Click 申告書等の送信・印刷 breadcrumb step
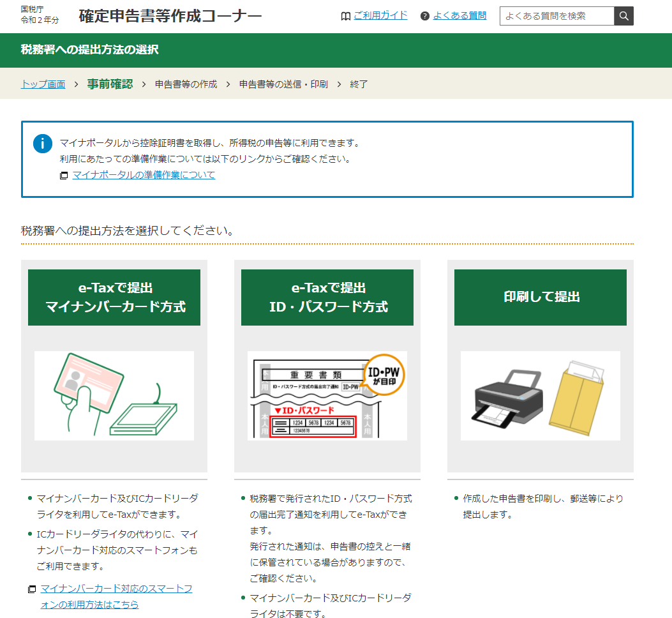The width and height of the screenshot is (672, 618). [x=283, y=84]
